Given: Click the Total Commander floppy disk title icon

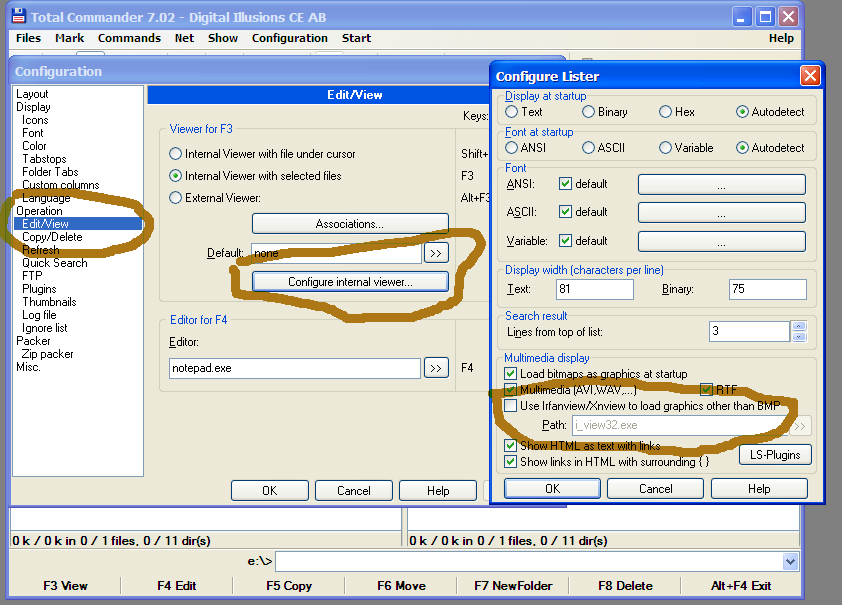Looking at the screenshot, I should coord(19,16).
